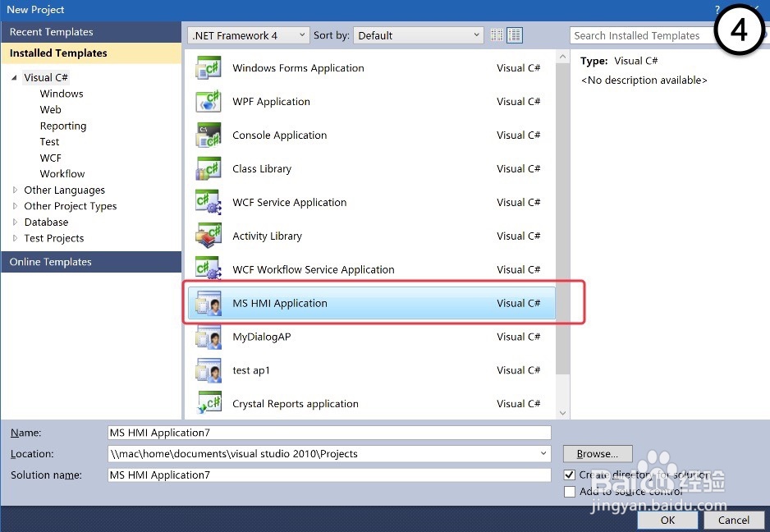Click the Crystal Reports application icon

point(209,404)
